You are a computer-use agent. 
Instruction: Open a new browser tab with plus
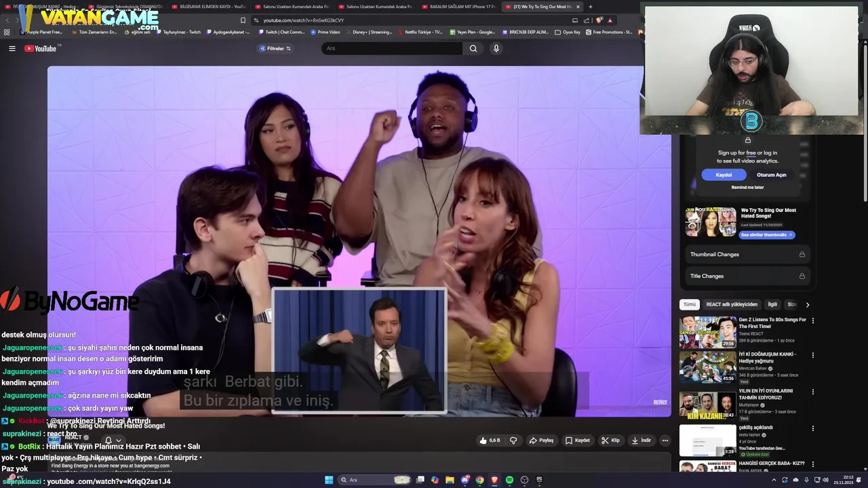tap(590, 7)
